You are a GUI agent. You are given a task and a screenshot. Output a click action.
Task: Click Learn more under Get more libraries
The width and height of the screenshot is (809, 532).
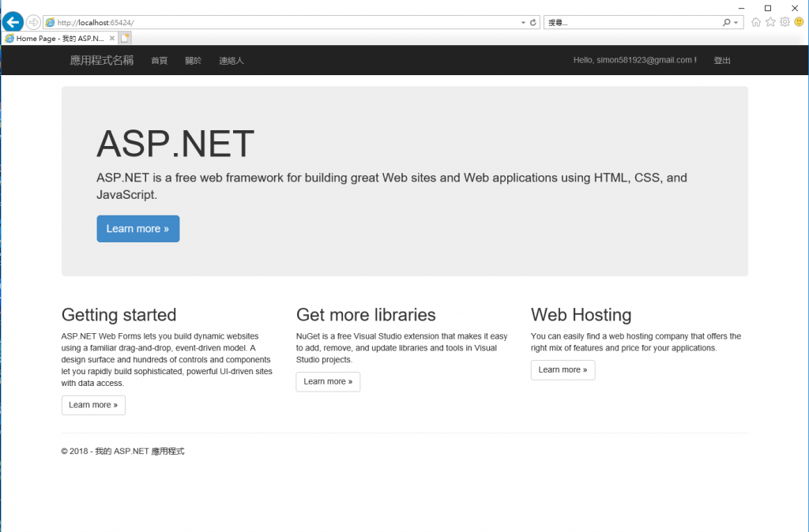[328, 381]
